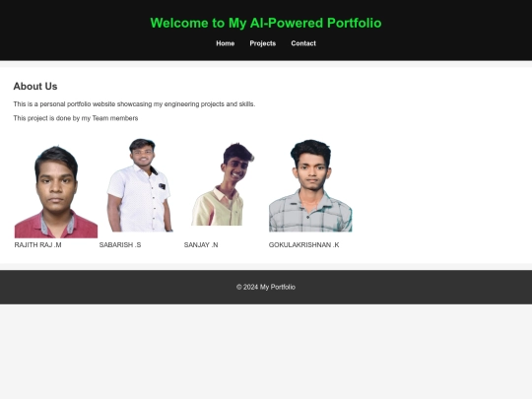
Task: Open photo of person in grey checked shirt
Action: pyautogui.click(x=310, y=185)
